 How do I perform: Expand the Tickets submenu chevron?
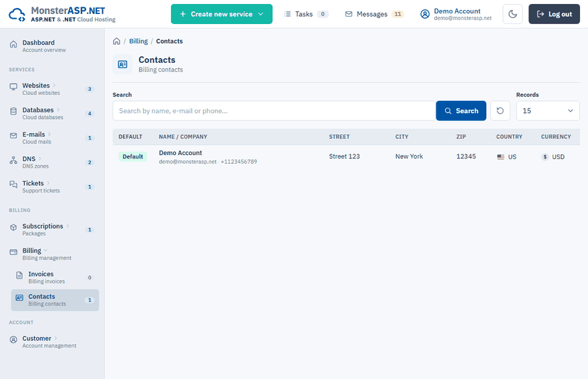point(48,183)
